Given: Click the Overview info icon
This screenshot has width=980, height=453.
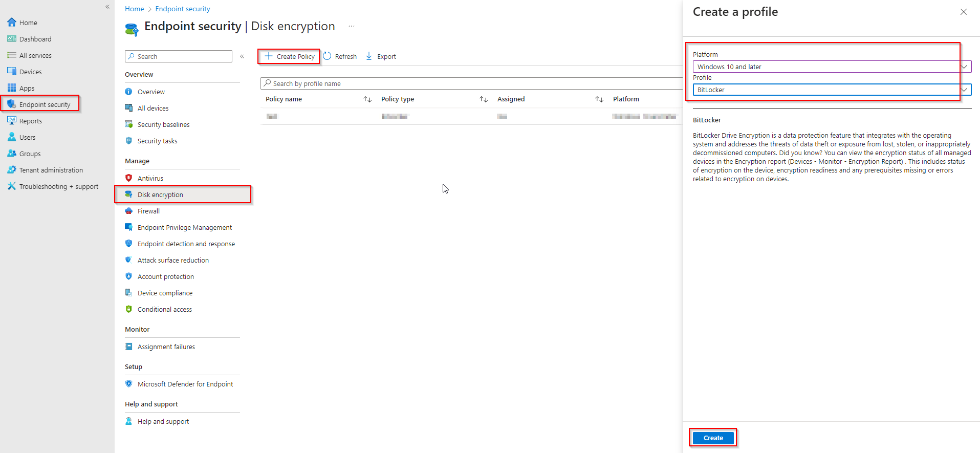Looking at the screenshot, I should point(129,92).
